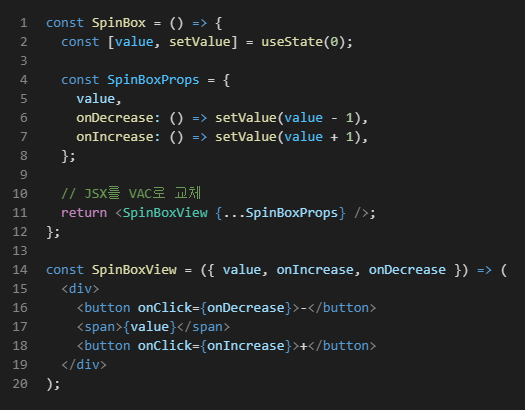Click the closing </button> tag on line 18
Screen dimensions: 525x410
coord(342,346)
